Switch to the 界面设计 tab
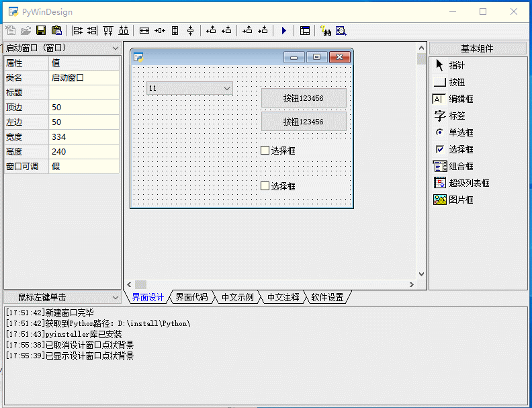 148,297
